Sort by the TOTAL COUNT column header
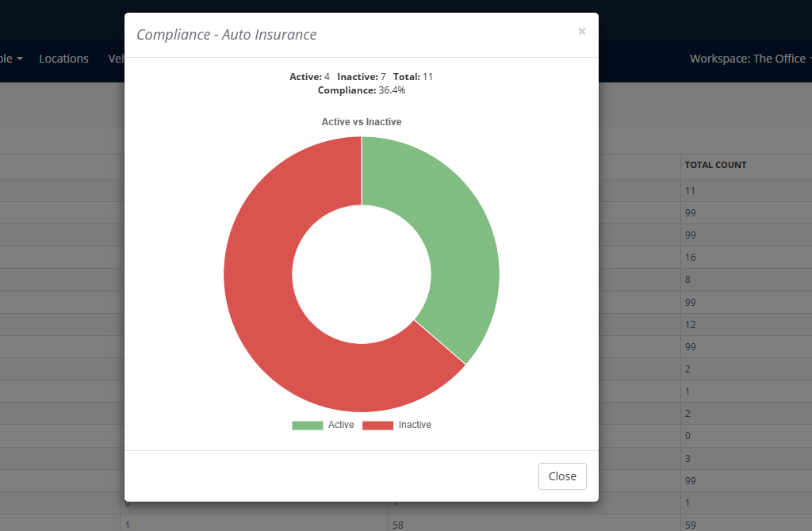The image size is (812, 531). tap(715, 165)
